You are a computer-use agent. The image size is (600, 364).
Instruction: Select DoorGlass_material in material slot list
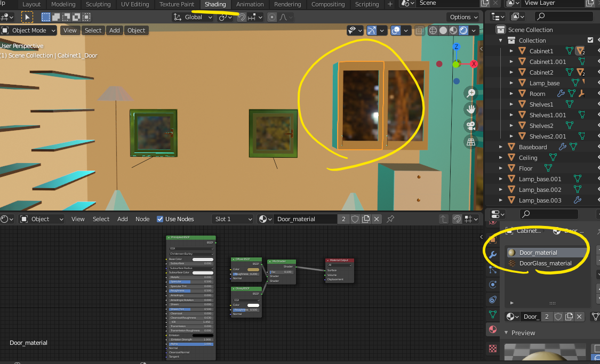[547, 263]
